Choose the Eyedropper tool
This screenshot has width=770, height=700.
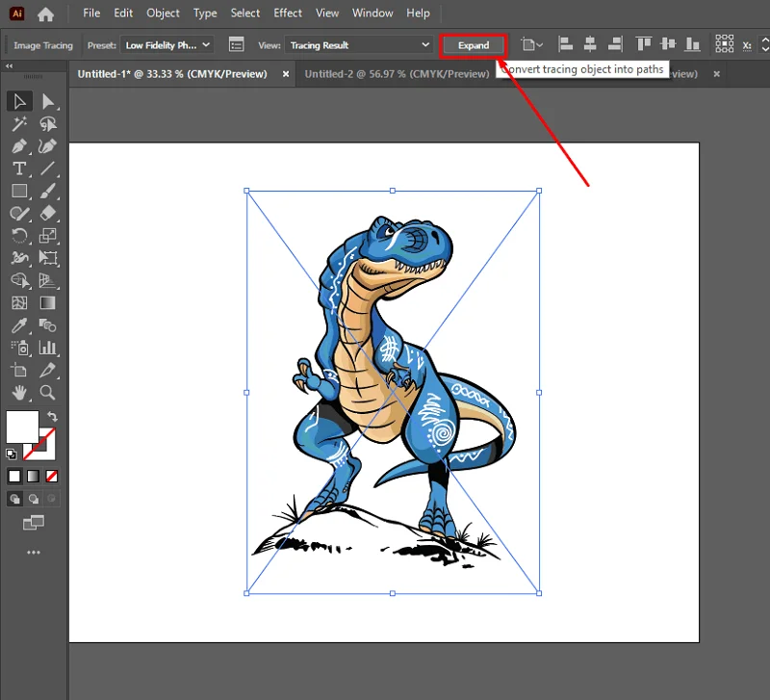(19, 325)
